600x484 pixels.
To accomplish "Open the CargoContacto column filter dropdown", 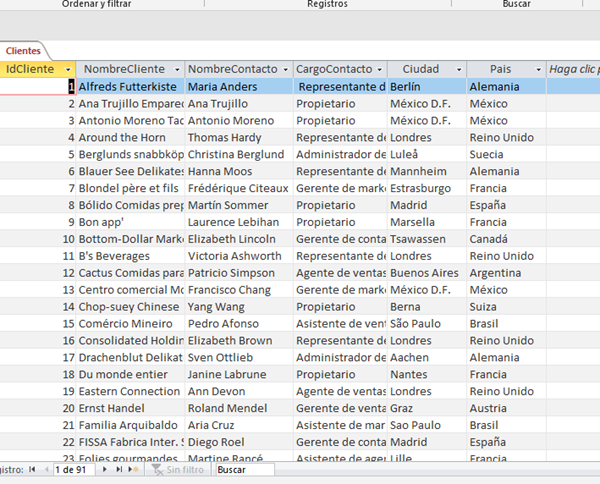I will (380, 70).
